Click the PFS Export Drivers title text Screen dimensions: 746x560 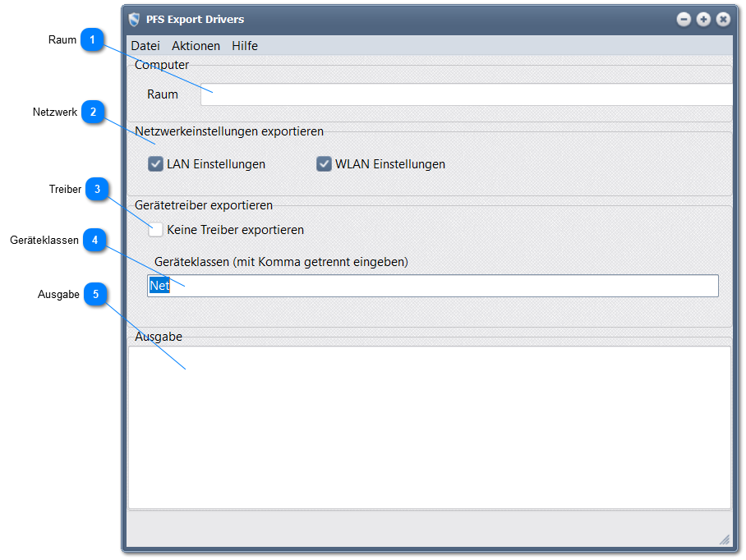[x=195, y=20]
